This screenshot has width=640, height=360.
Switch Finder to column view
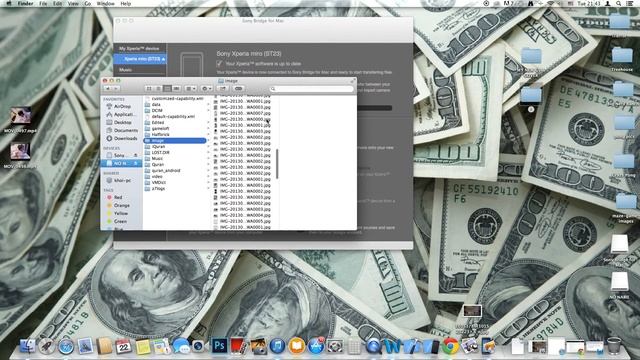(167, 89)
